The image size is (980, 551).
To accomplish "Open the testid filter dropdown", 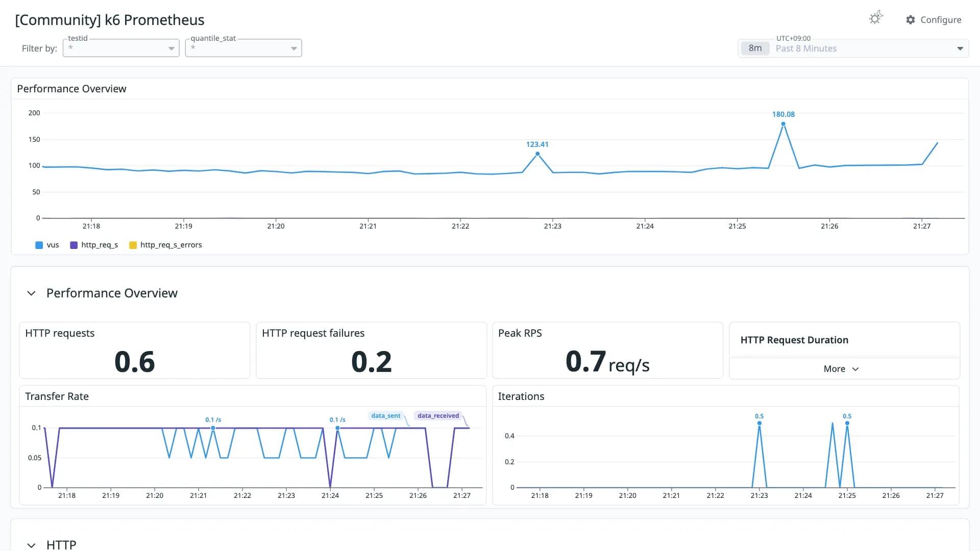I will coord(121,48).
